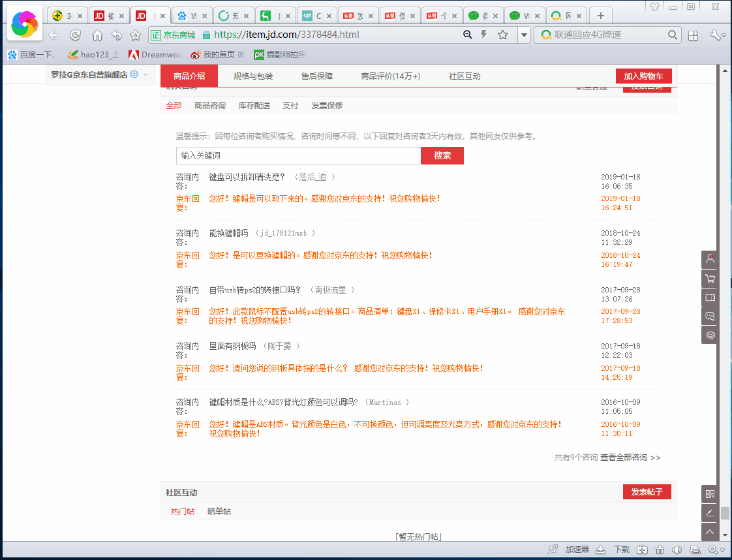732x560 pixels.
Task: Add page to favorites using toolbar star
Action: [136, 35]
